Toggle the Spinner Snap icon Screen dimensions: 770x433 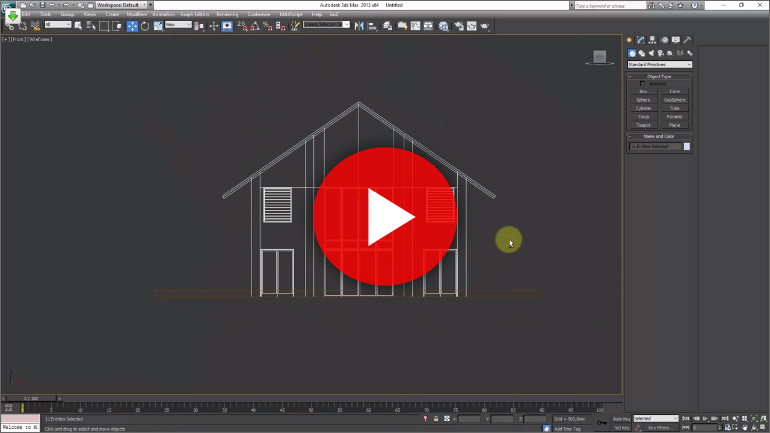click(x=280, y=26)
